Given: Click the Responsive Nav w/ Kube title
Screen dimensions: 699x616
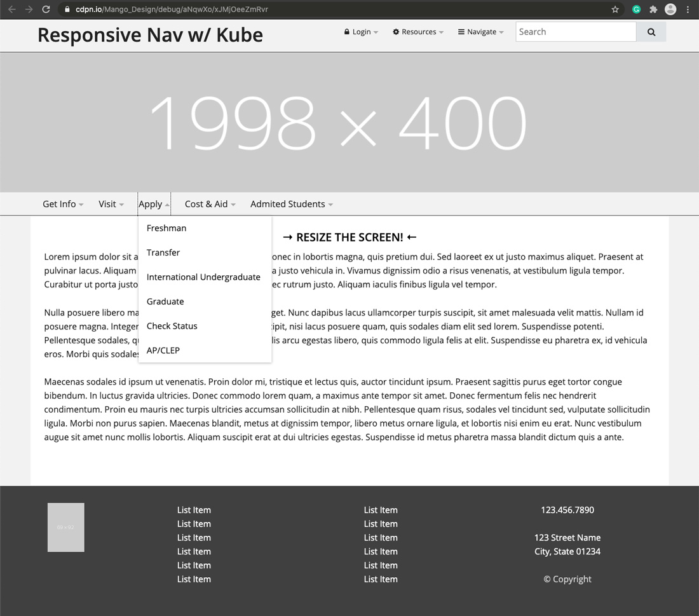Looking at the screenshot, I should click(150, 35).
